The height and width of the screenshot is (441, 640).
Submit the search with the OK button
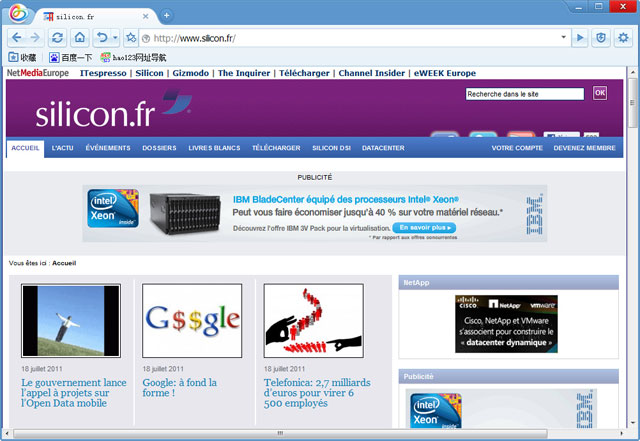coord(600,93)
